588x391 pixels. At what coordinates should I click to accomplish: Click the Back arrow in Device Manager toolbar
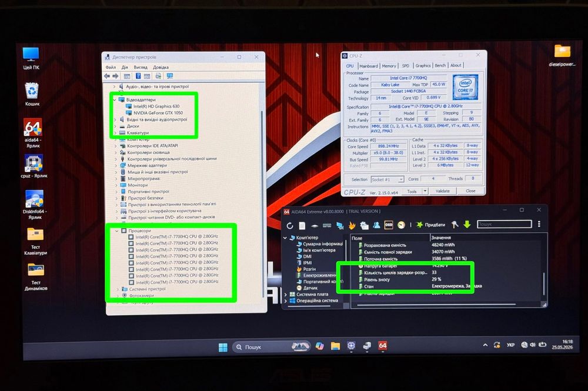(x=107, y=76)
